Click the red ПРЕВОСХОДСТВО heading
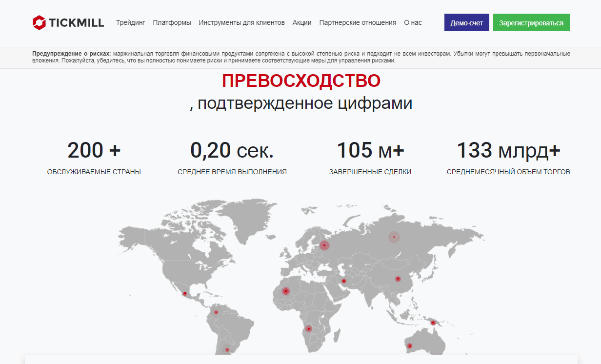The width and height of the screenshot is (601, 364). [301, 81]
